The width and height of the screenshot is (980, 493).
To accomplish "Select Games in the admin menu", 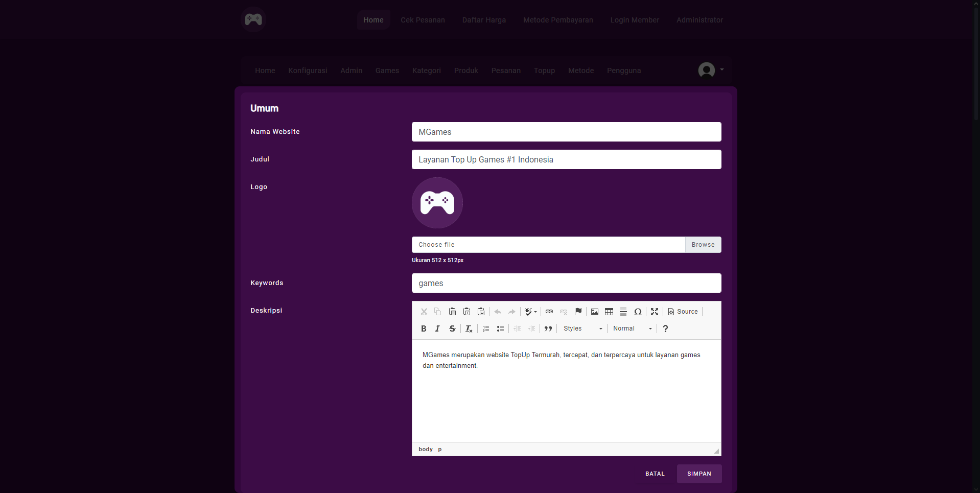I will (387, 71).
